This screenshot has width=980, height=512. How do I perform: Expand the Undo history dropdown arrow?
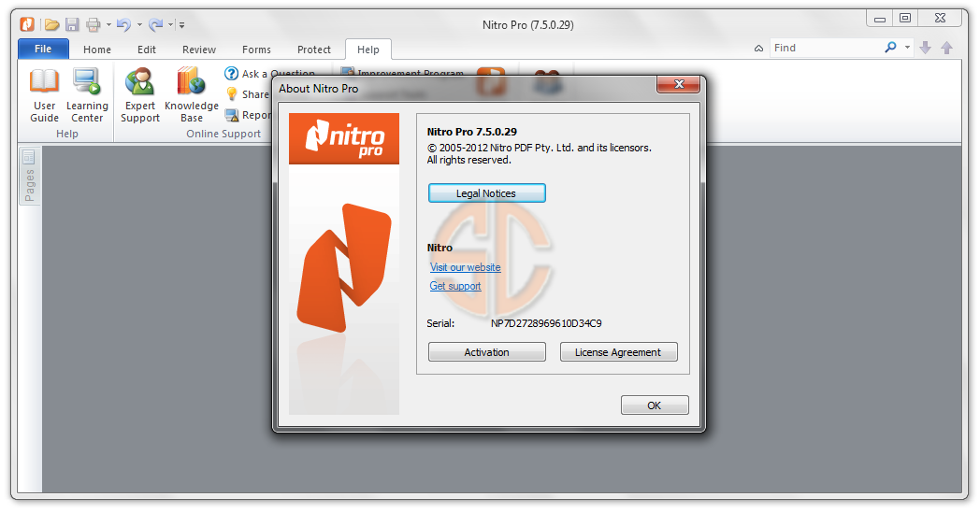139,25
